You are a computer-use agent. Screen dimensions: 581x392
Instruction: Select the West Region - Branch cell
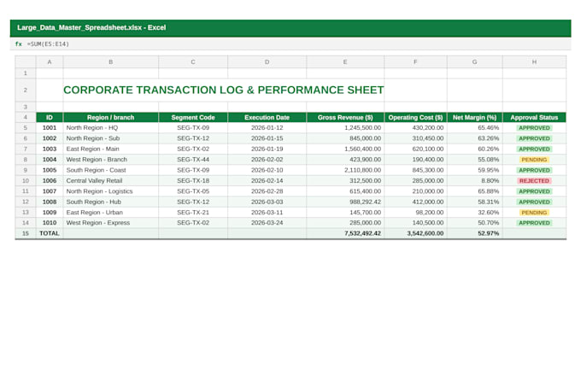tap(111, 160)
